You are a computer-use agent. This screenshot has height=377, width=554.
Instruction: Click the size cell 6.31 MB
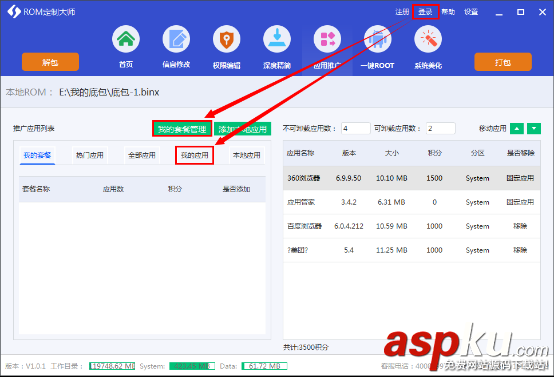click(x=391, y=202)
